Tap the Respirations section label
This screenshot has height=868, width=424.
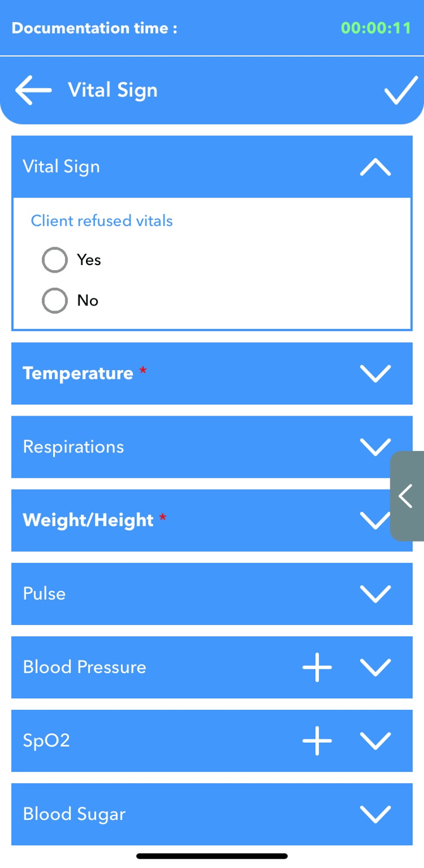coord(73,447)
